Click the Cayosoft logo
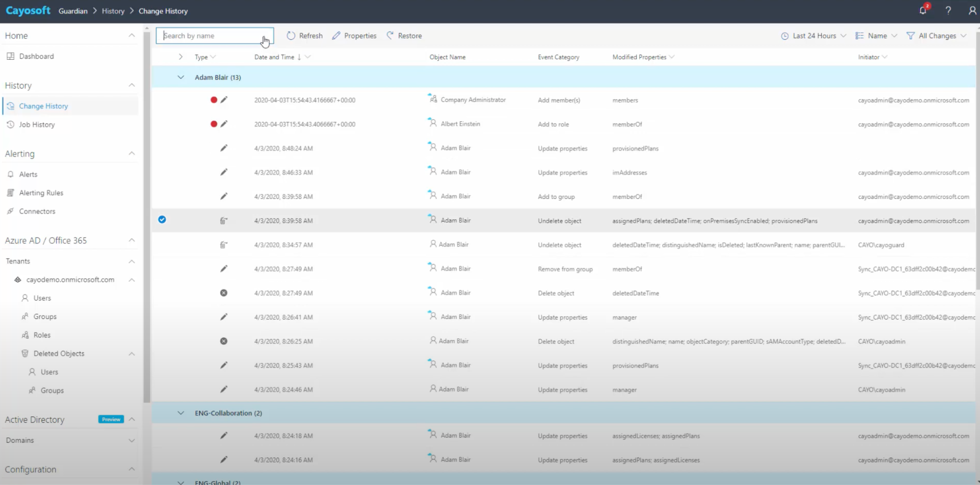 coord(28,11)
